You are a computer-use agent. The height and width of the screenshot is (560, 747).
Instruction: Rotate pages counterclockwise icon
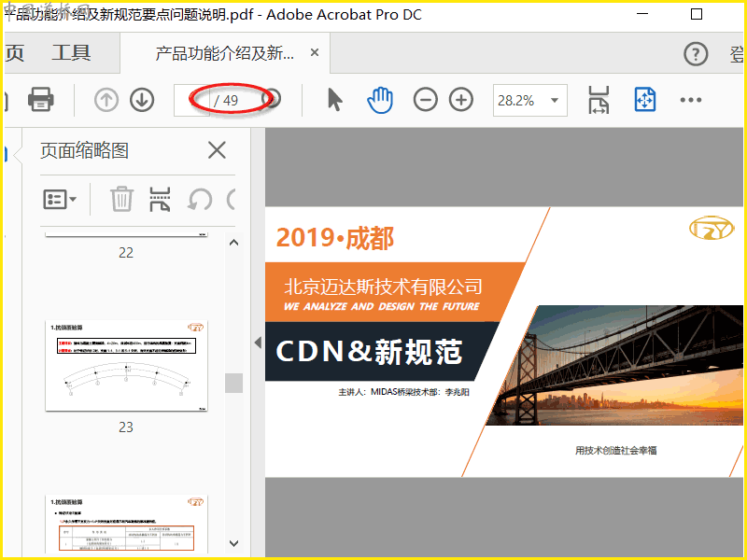pos(200,200)
